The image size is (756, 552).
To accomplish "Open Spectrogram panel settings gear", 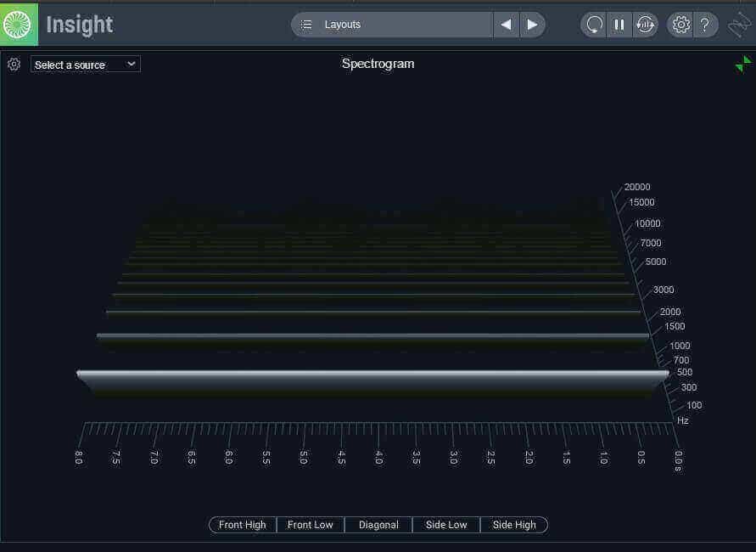I will click(14, 65).
